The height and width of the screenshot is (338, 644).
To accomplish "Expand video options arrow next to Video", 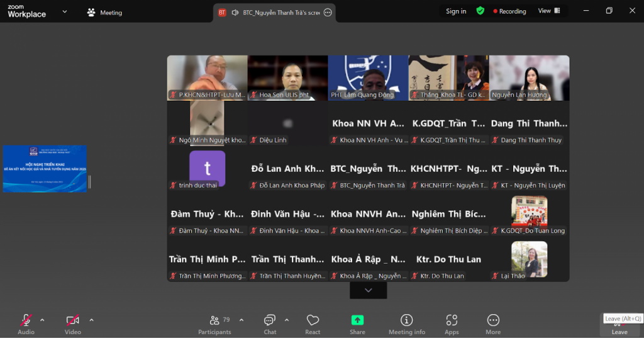I will click(x=91, y=320).
